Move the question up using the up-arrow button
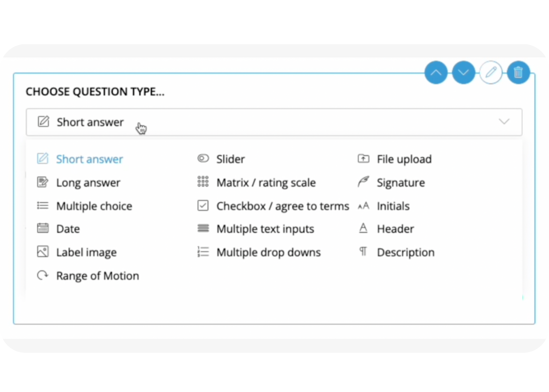Screen dimensions: 549x392 pos(436,72)
